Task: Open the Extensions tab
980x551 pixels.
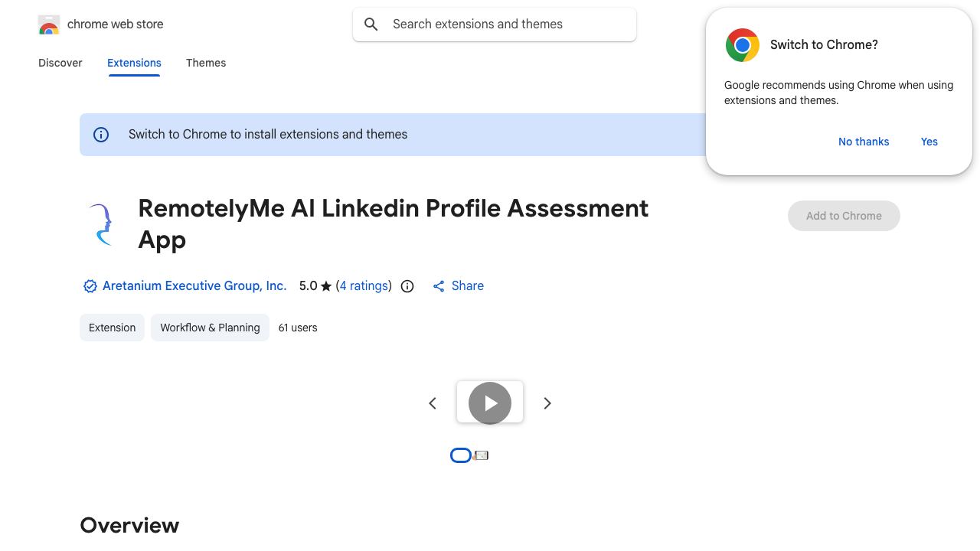Action: click(x=134, y=63)
